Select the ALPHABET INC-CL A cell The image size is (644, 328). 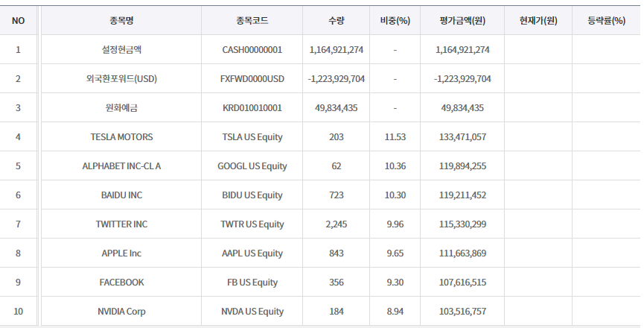(121, 166)
